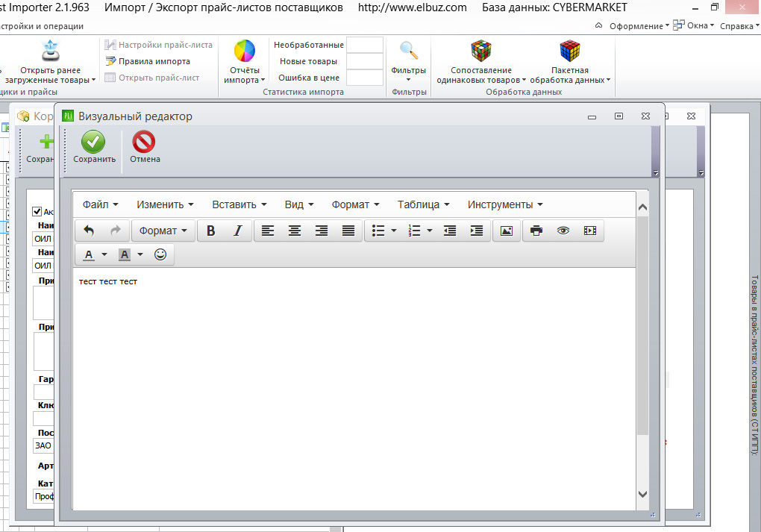
Task: Toggle bold formatting
Action: pyautogui.click(x=210, y=231)
